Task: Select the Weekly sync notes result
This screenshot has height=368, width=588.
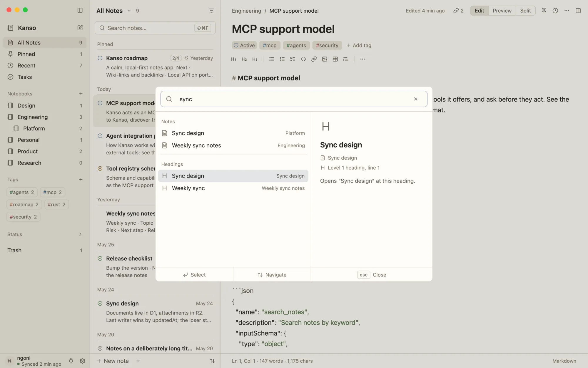Action: click(x=233, y=145)
